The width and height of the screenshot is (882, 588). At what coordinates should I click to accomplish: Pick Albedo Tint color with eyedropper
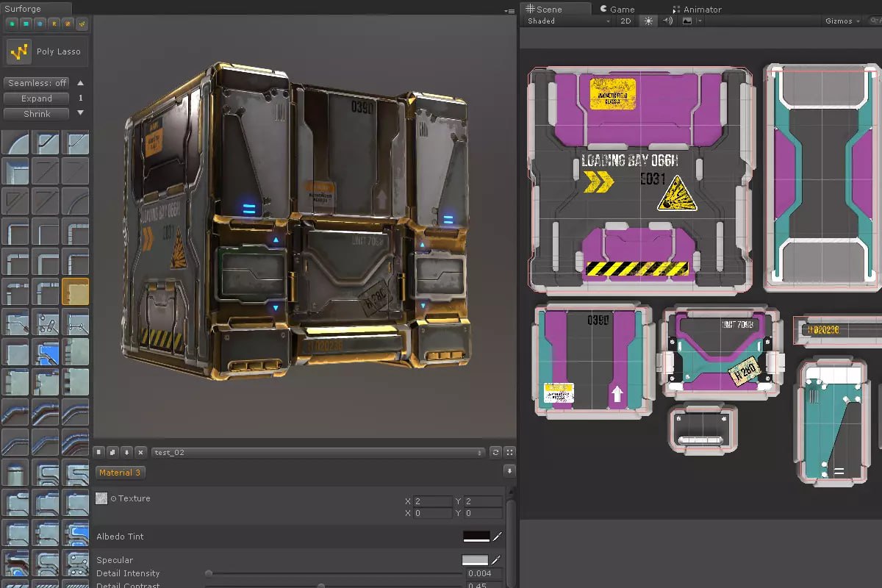tap(497, 537)
